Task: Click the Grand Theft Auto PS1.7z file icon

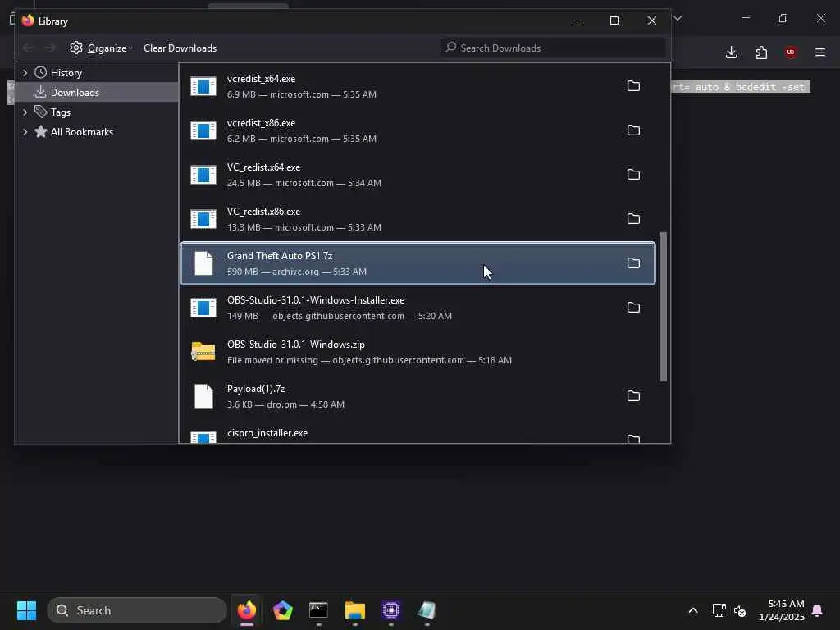Action: pos(203,263)
